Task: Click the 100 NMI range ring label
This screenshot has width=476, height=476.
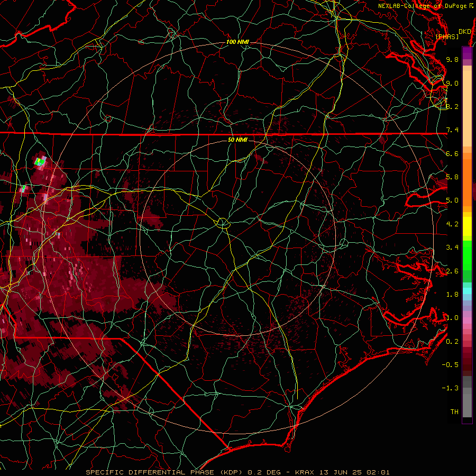Action: pyautogui.click(x=237, y=42)
